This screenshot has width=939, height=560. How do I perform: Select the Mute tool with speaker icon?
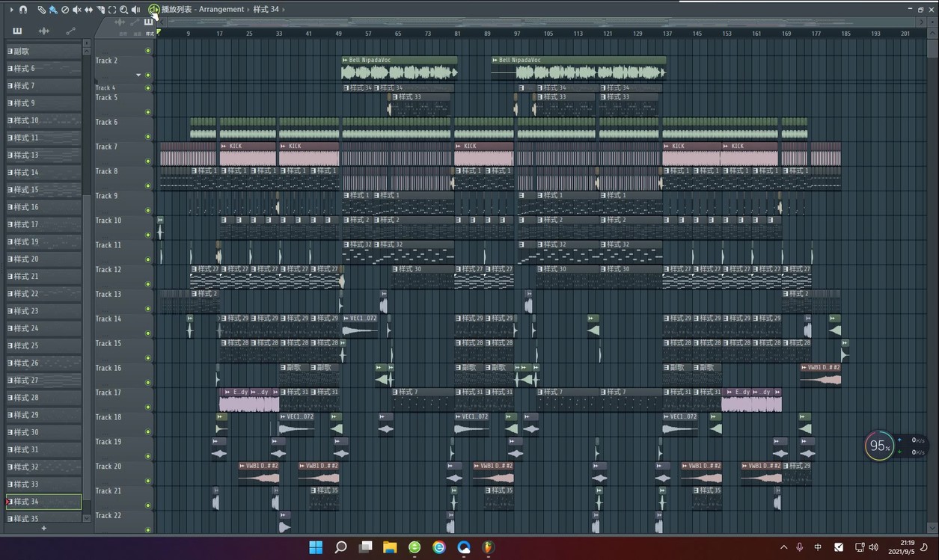(76, 10)
